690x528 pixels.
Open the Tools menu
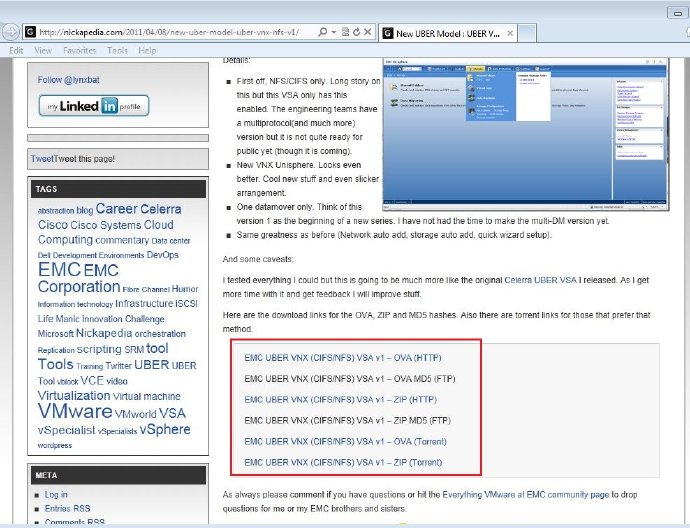point(117,51)
